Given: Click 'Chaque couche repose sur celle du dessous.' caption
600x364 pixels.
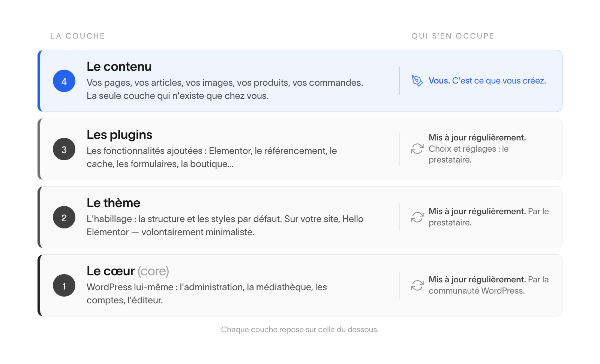Looking at the screenshot, I should (300, 330).
